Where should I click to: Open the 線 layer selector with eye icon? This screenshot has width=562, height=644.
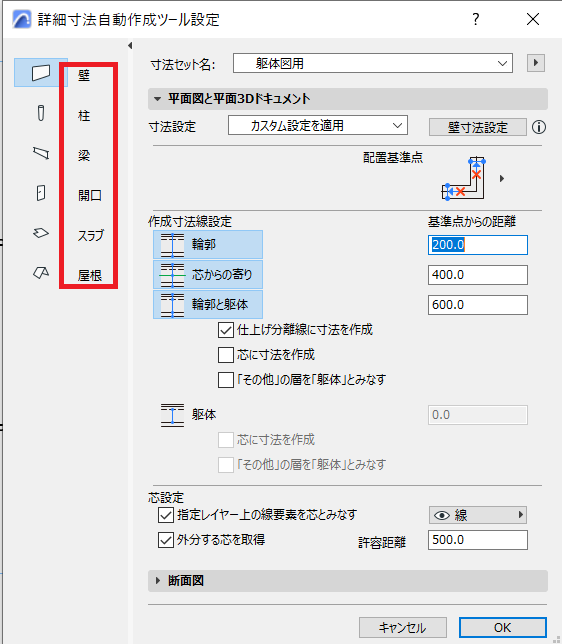point(478,515)
